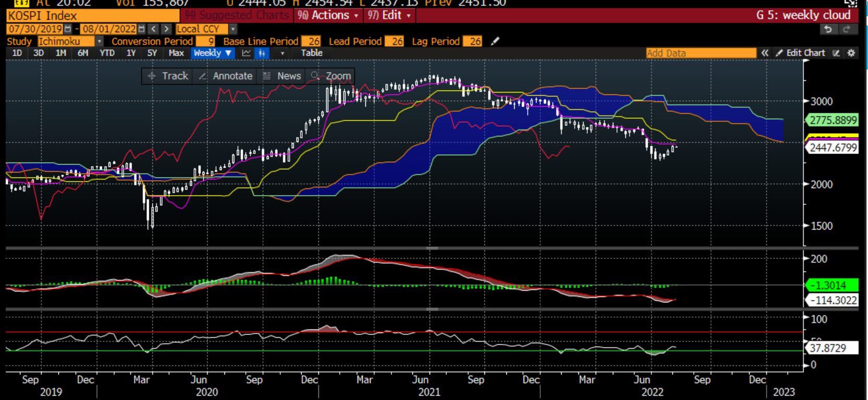The image size is (868, 400).
Task: Select the 1D range tab
Action: point(17,53)
